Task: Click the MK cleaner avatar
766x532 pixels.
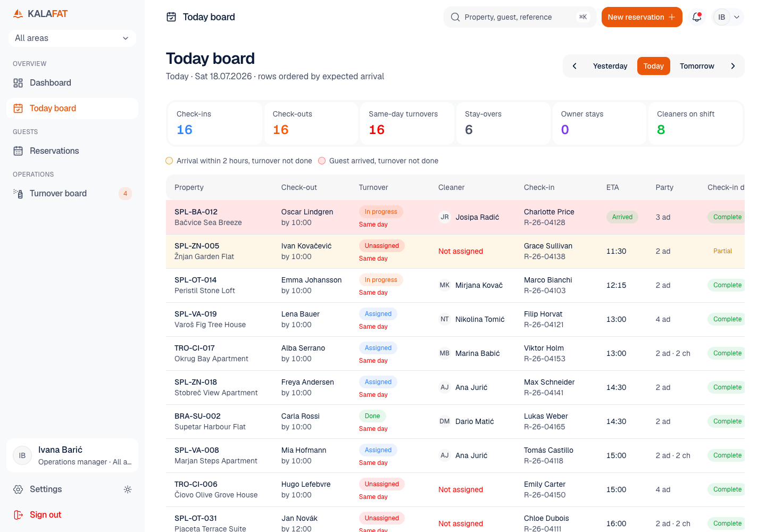Action: click(445, 285)
